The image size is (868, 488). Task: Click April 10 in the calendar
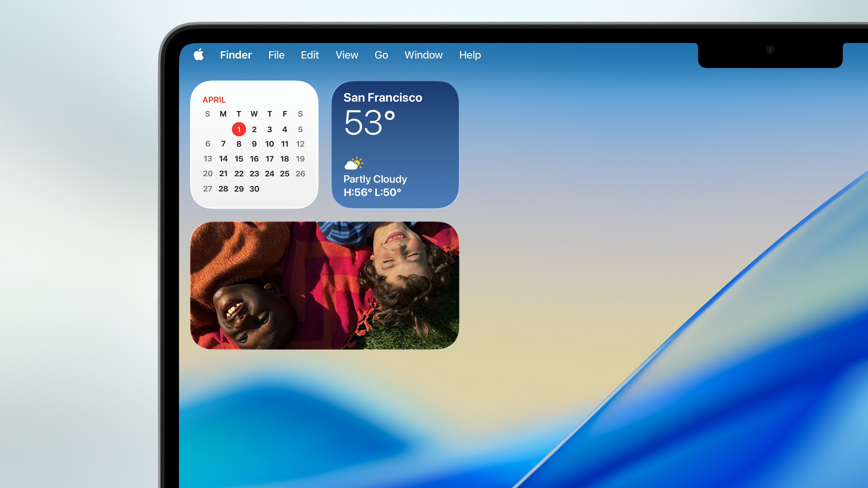pyautogui.click(x=269, y=144)
